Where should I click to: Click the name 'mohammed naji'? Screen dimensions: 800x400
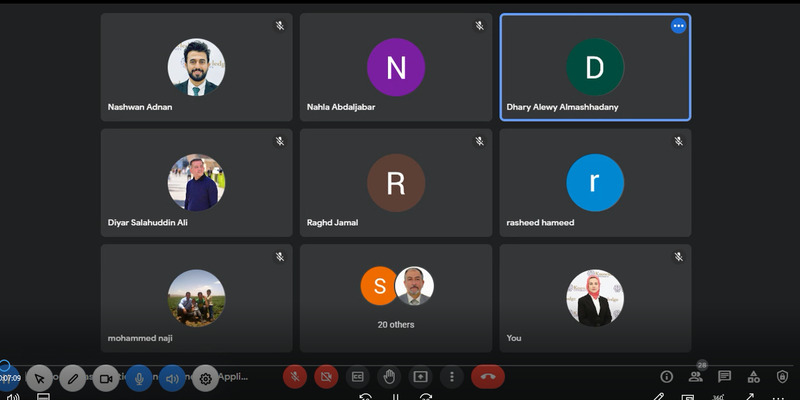(x=140, y=338)
